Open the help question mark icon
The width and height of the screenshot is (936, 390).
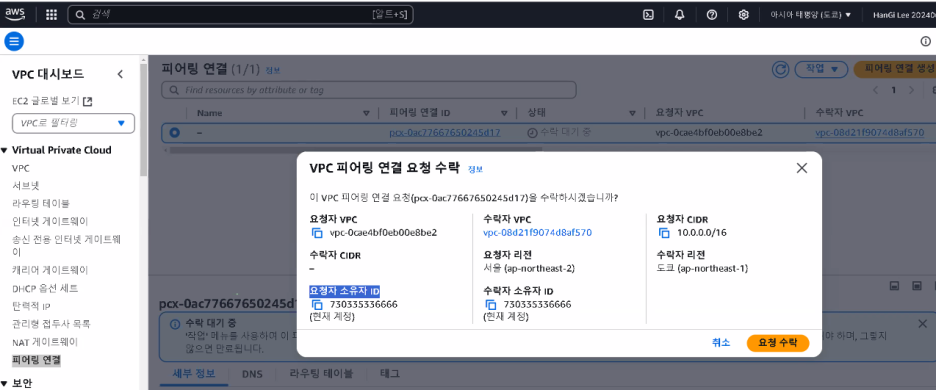pyautogui.click(x=712, y=15)
